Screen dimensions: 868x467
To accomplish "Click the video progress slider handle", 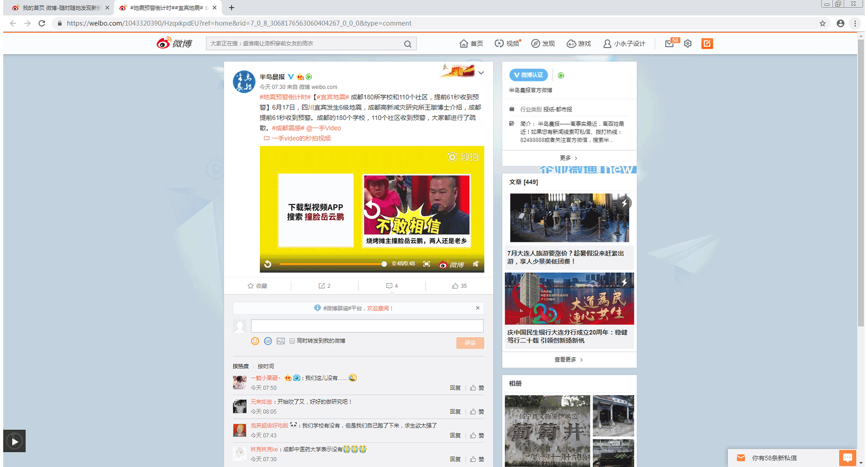I will (x=384, y=264).
